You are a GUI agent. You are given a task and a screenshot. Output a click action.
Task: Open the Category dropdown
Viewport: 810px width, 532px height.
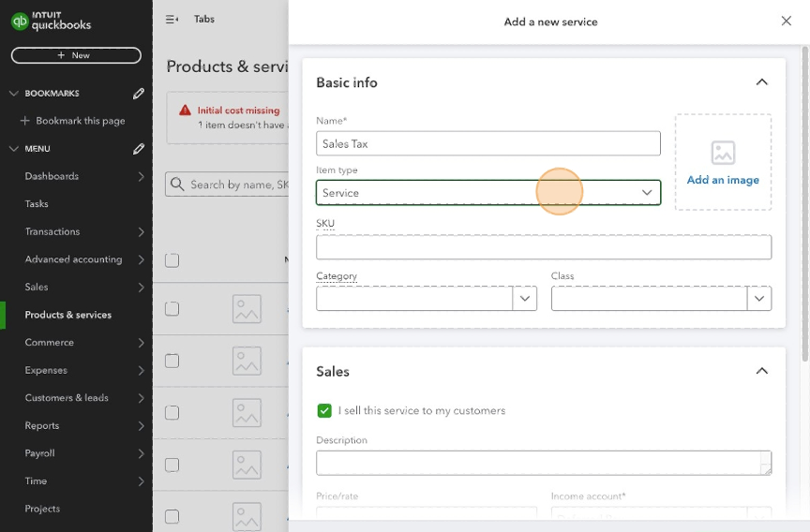pyautogui.click(x=524, y=299)
